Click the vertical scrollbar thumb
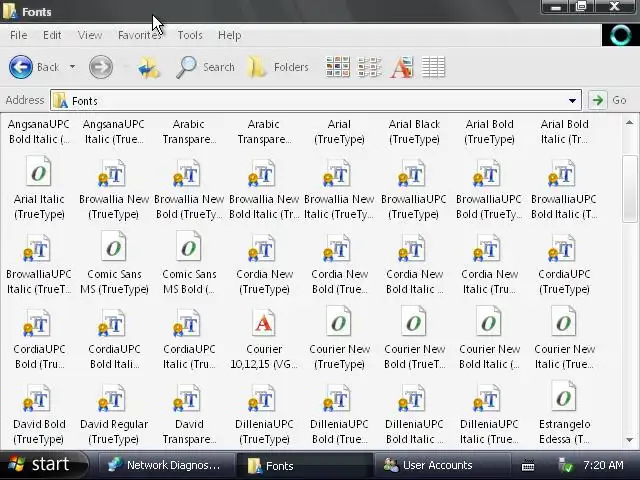Image resolution: width=640 pixels, height=480 pixels. click(629, 189)
